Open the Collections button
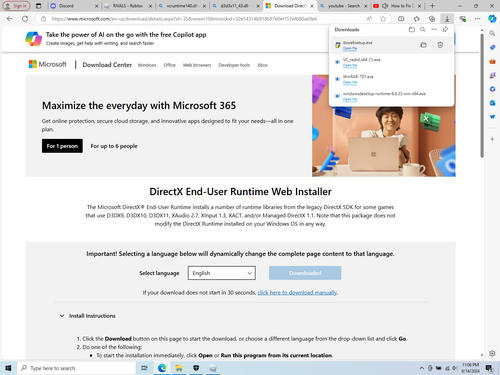This screenshot has height=375, width=500. tap(432, 19)
